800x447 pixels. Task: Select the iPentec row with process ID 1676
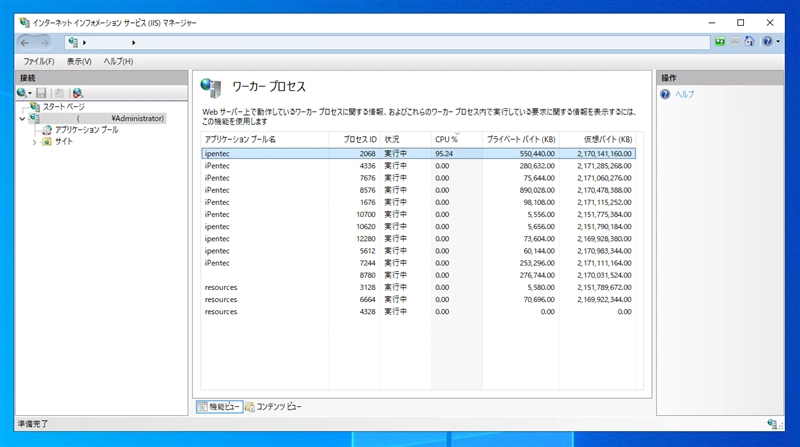click(418, 203)
